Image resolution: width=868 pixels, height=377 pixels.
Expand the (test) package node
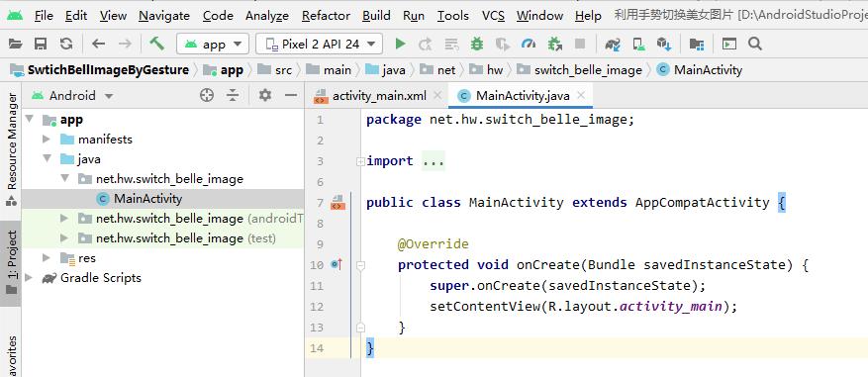coord(64,238)
